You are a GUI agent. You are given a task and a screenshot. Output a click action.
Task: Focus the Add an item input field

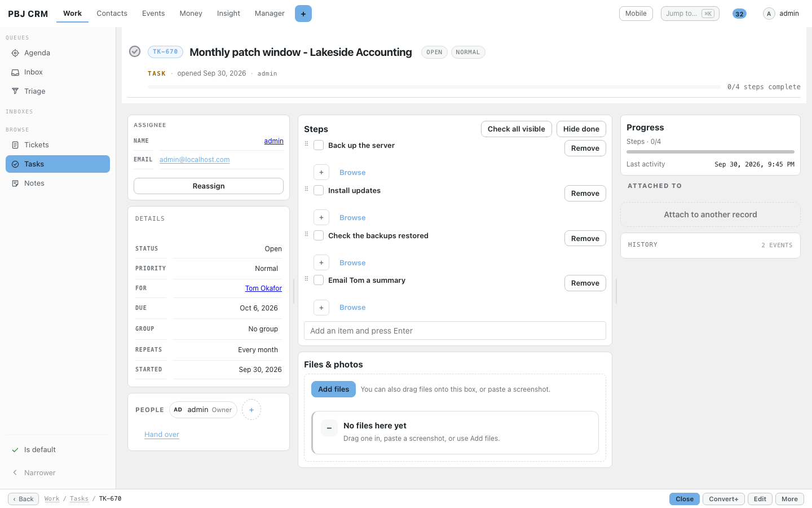tap(455, 331)
